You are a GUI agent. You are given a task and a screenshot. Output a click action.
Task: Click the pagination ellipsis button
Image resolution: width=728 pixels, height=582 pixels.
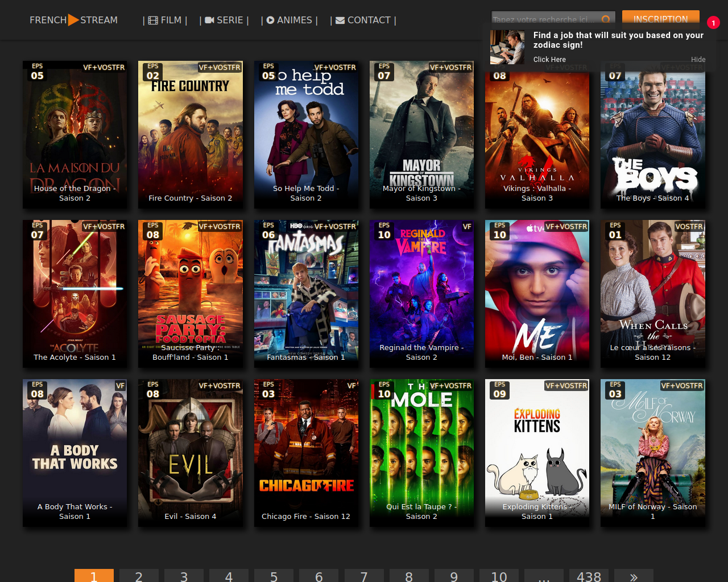[x=544, y=576]
